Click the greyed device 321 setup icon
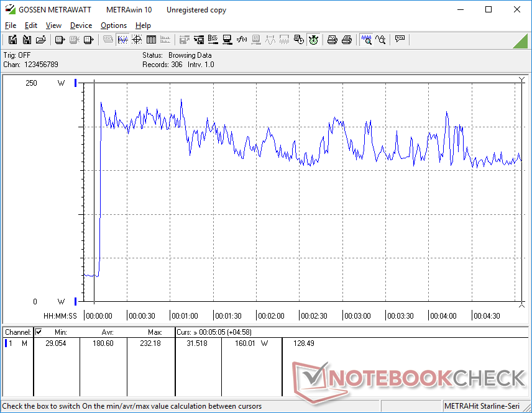This screenshot has width=532, height=413. click(x=256, y=40)
